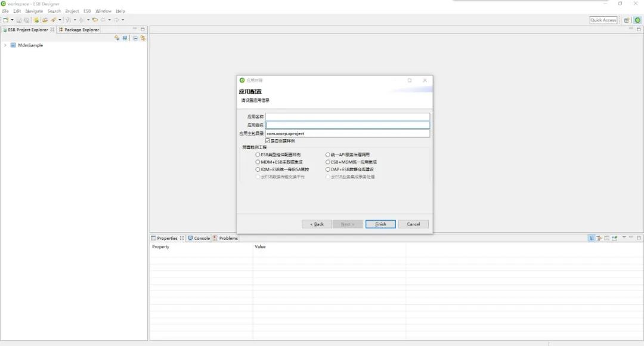This screenshot has width=644, height=346.
Task: Click the New wizard icon in toolbar
Action: pos(6,20)
